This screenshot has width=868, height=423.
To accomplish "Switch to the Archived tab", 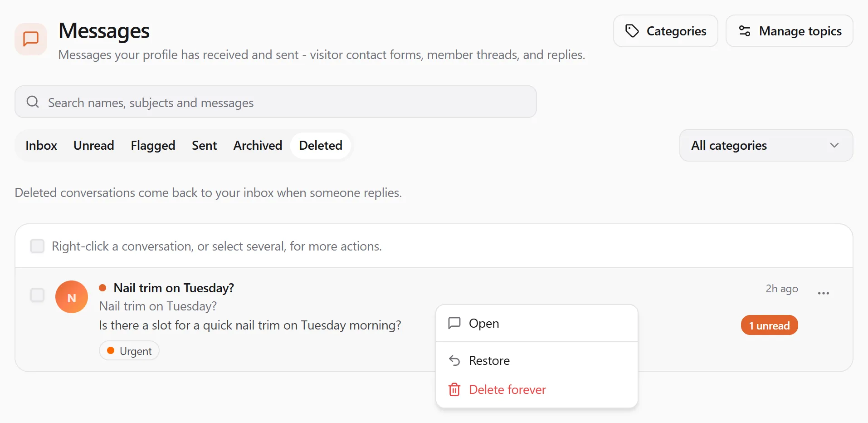I will tap(258, 145).
